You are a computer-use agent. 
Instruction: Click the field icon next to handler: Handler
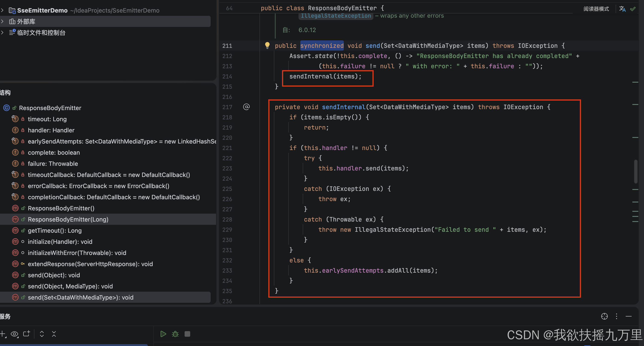[15, 130]
